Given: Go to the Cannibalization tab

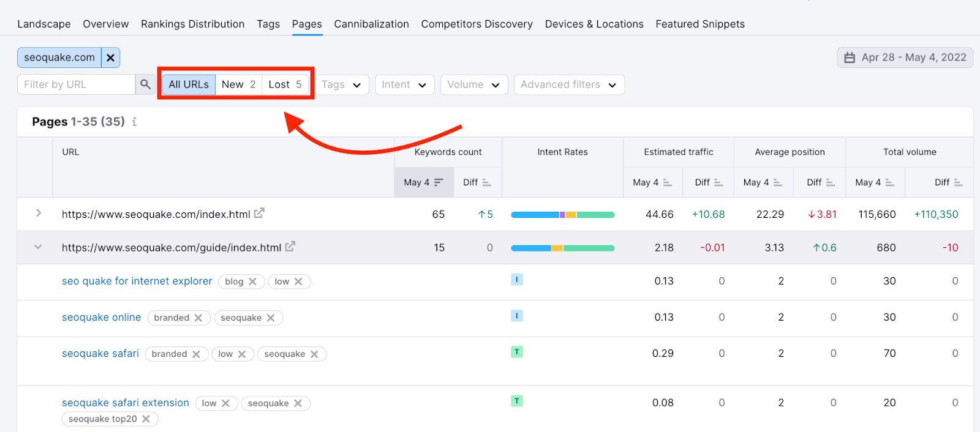Looking at the screenshot, I should point(371,24).
